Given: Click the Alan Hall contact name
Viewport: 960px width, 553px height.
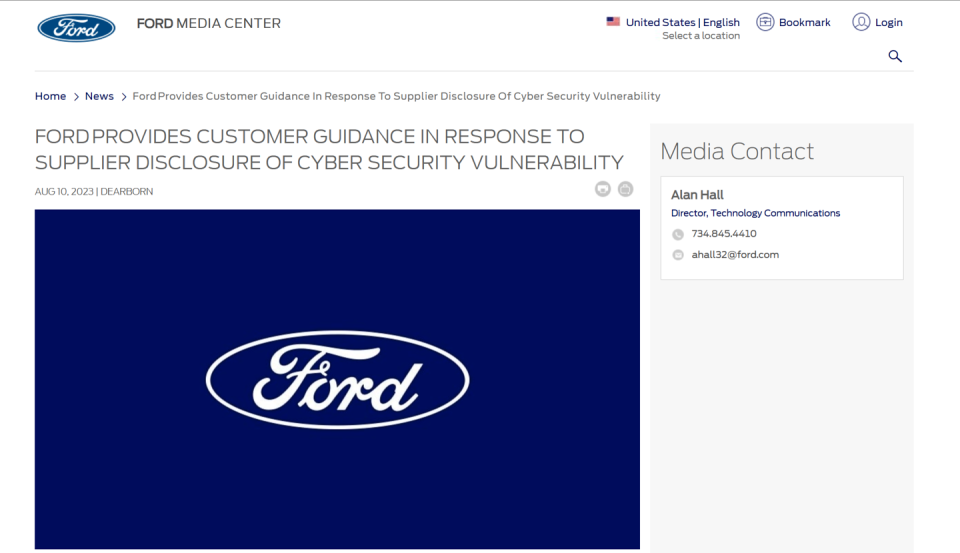Looking at the screenshot, I should coord(697,195).
